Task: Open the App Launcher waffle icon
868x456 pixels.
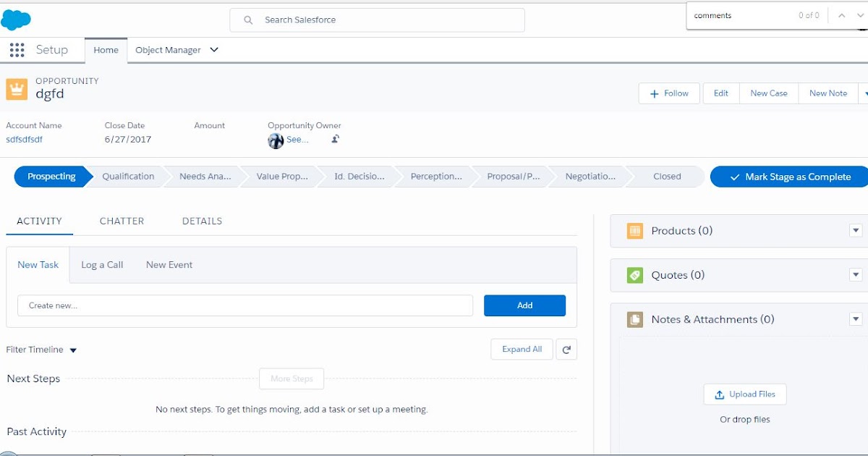Action: (x=16, y=49)
